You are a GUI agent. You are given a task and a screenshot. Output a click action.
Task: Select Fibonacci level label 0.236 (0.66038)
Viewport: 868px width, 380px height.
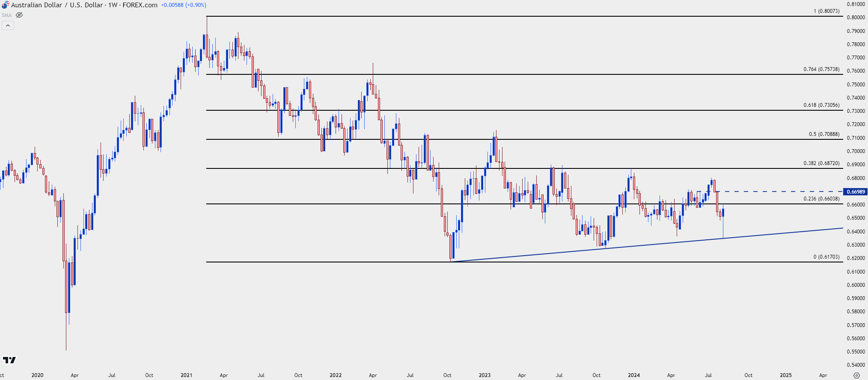tap(821, 199)
